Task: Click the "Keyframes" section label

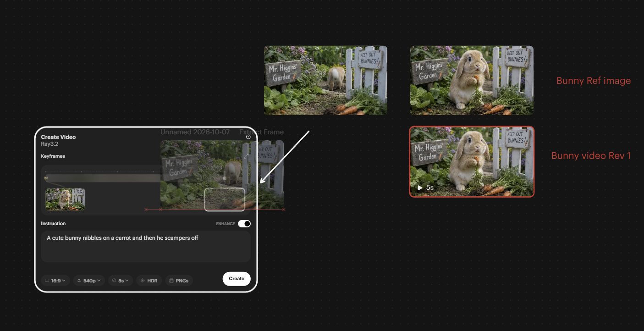Action: (x=53, y=156)
